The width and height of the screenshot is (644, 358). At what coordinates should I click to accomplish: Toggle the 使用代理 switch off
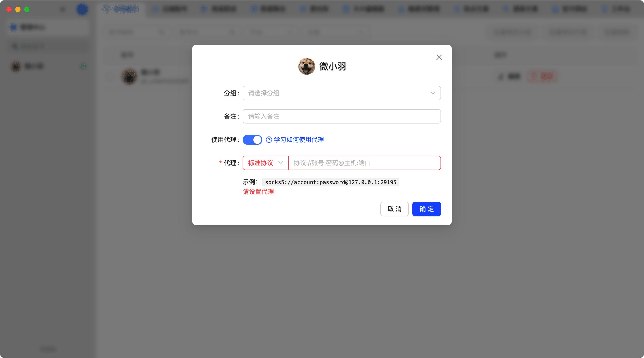tap(252, 140)
